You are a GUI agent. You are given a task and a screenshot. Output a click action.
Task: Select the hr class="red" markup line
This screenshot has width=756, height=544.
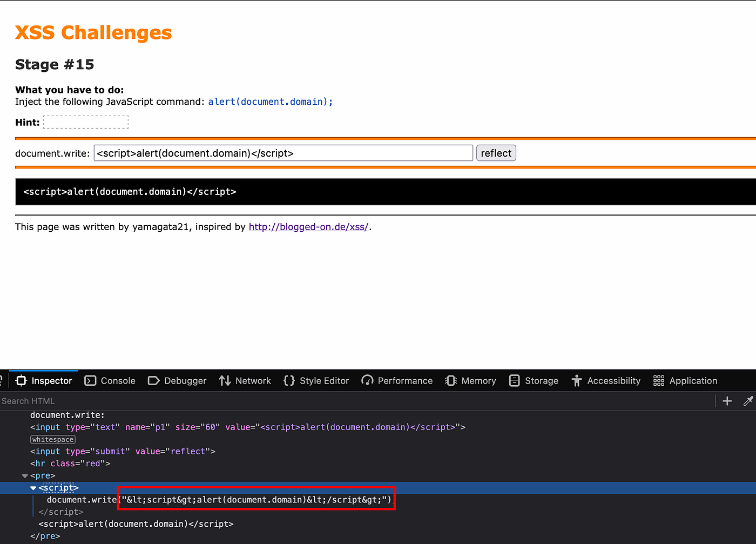point(70,464)
